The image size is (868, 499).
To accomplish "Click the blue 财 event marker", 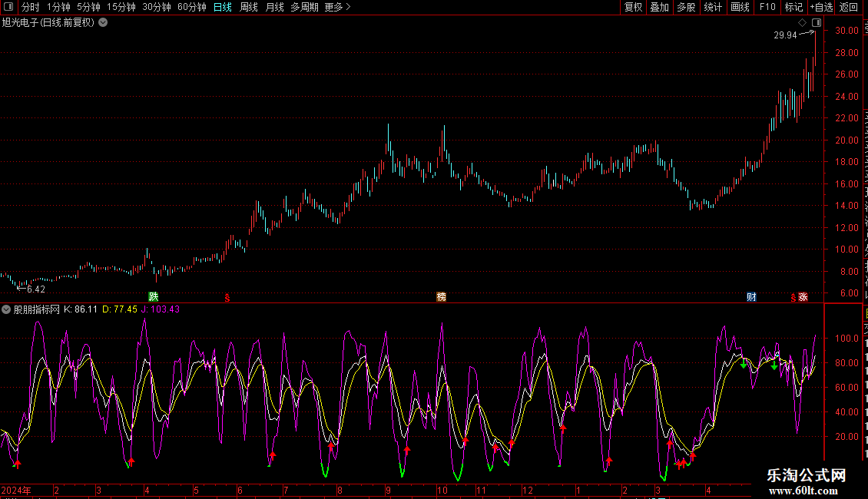I will (x=751, y=297).
